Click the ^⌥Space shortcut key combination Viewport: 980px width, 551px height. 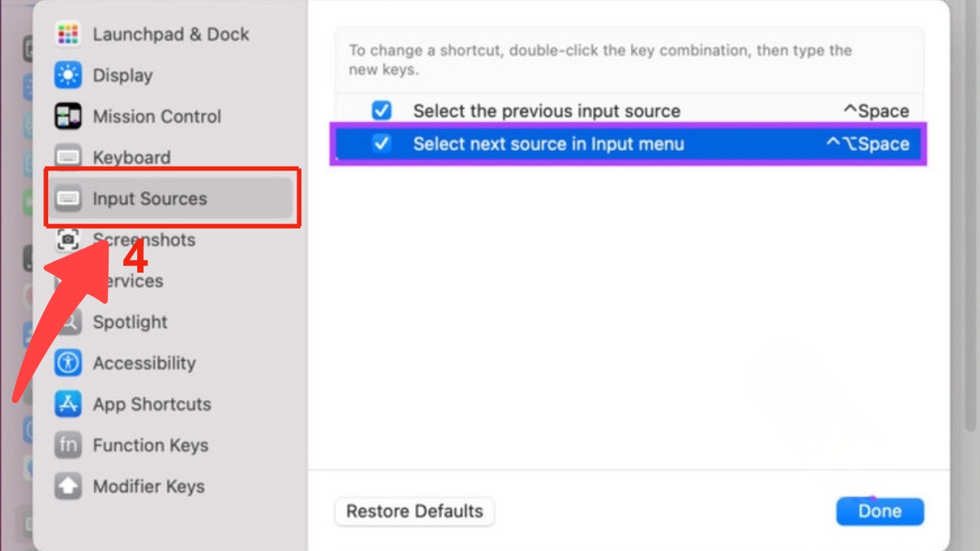click(866, 144)
